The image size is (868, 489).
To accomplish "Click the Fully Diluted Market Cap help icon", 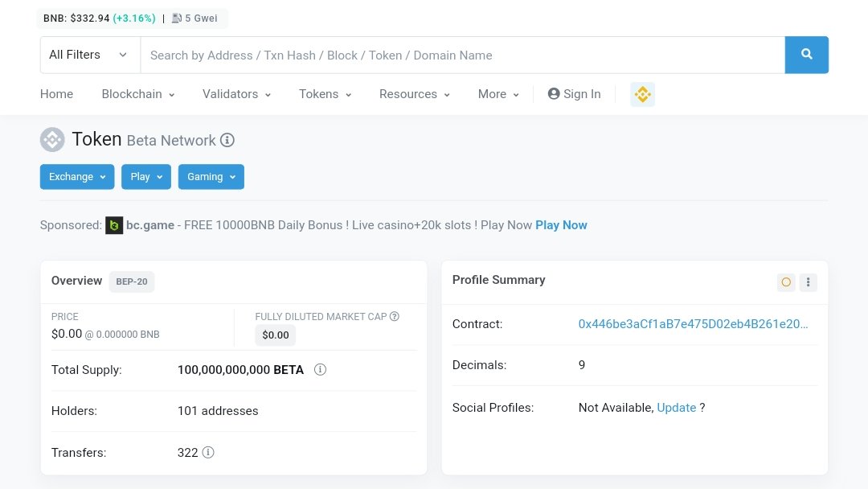I will click(394, 316).
